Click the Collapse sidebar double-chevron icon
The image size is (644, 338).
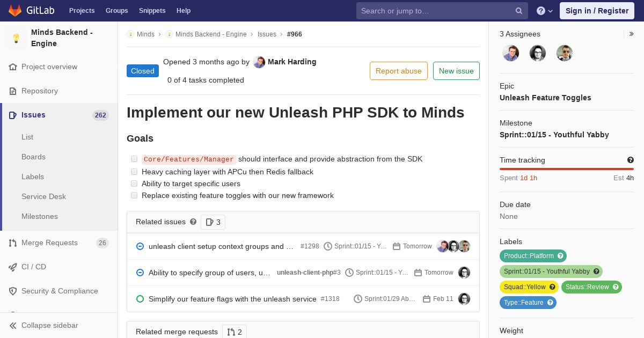pyautogui.click(x=13, y=326)
